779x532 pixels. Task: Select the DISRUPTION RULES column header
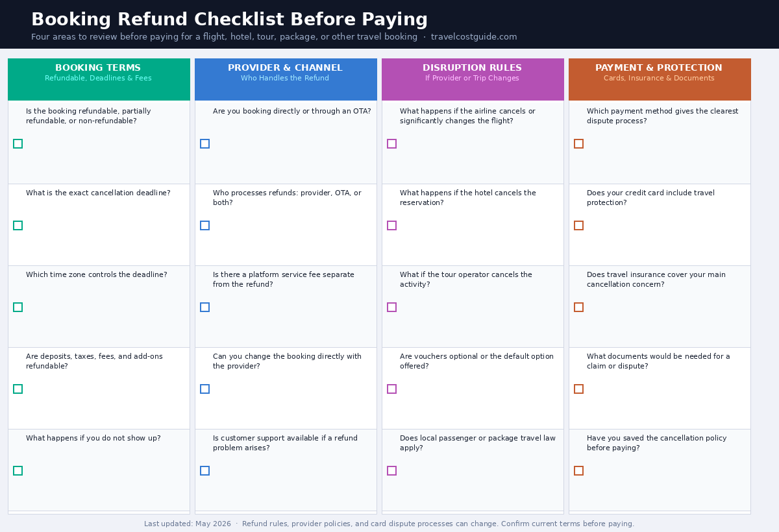pyautogui.click(x=473, y=79)
